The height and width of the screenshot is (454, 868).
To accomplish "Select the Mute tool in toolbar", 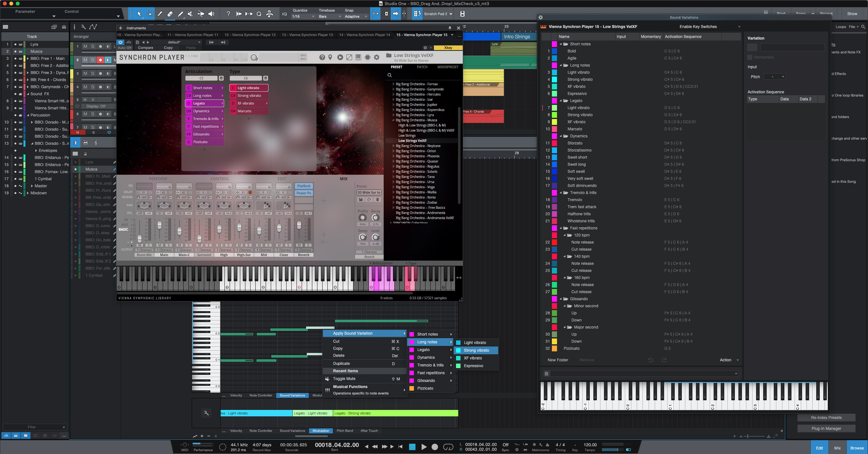I will [x=190, y=14].
